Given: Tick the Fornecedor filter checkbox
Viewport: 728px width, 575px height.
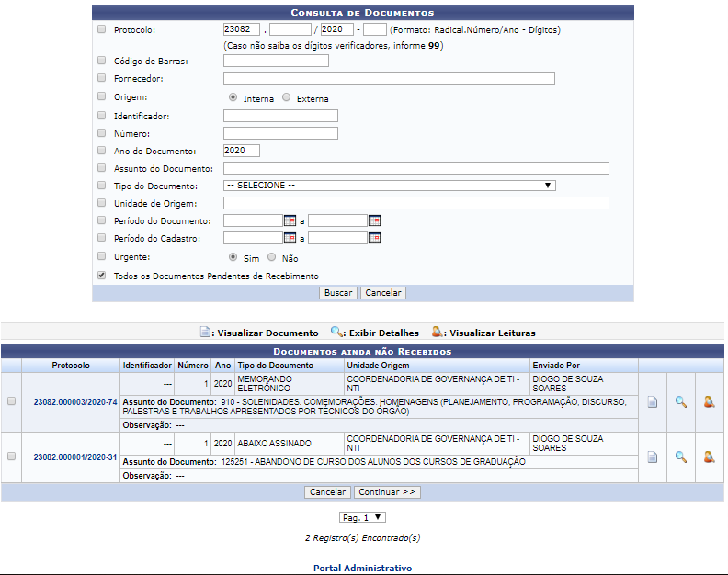Looking at the screenshot, I should [x=102, y=78].
